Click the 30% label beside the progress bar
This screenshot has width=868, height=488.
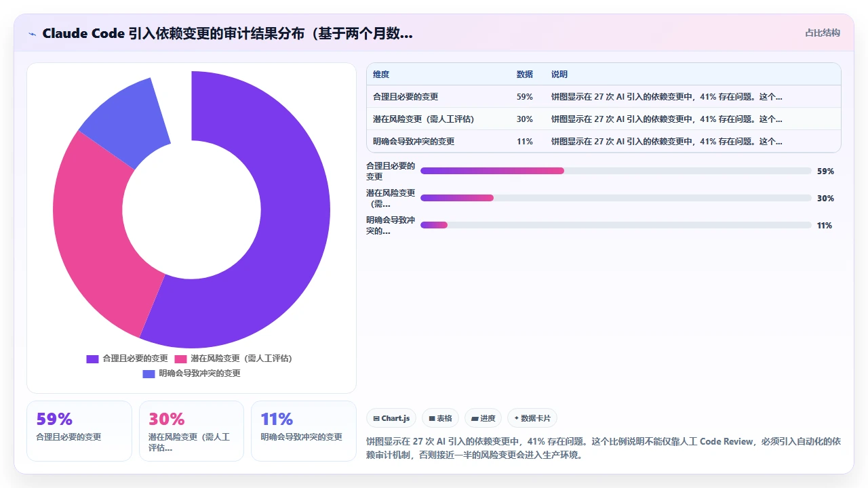(825, 199)
